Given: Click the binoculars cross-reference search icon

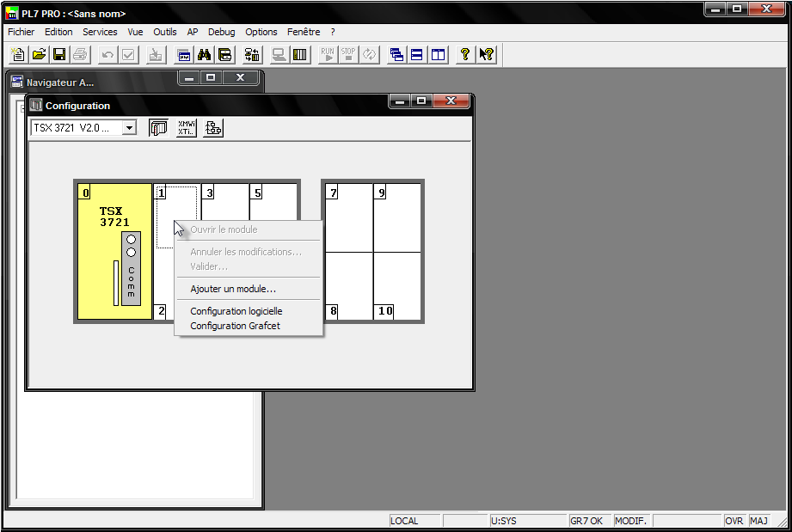Looking at the screenshot, I should tap(204, 54).
